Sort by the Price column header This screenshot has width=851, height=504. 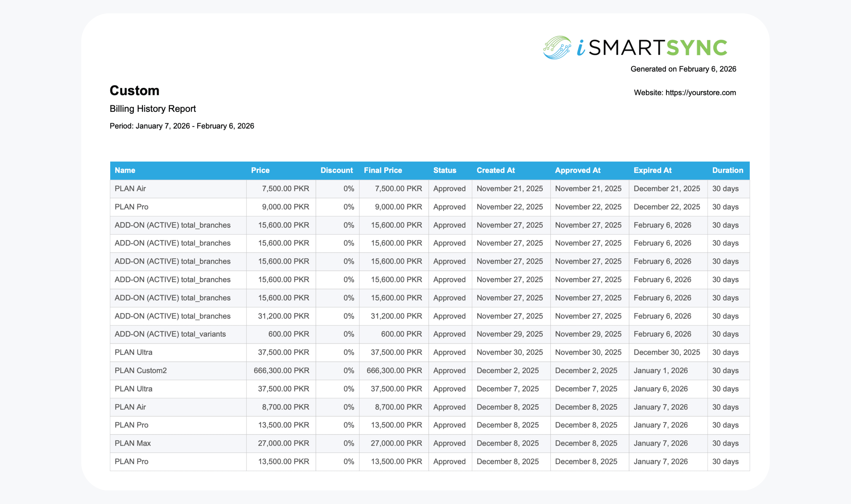click(260, 170)
